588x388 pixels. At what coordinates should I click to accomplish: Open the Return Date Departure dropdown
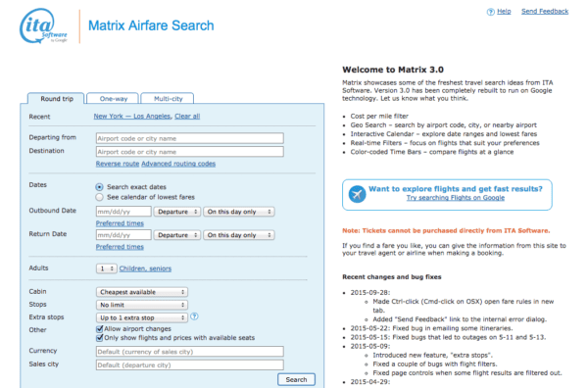177,235
